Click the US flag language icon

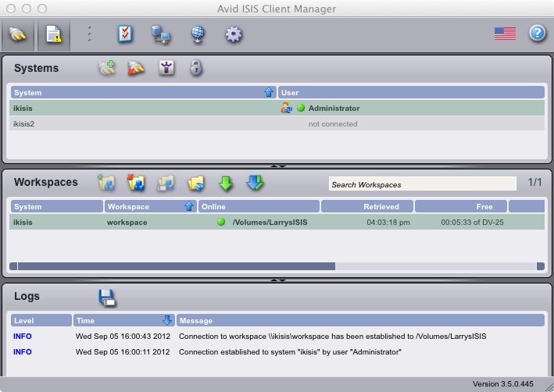(x=505, y=34)
